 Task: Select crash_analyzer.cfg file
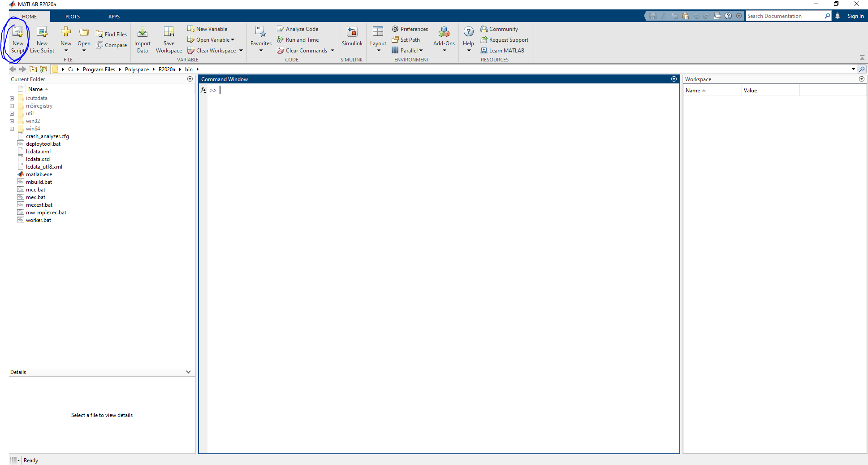pos(48,136)
